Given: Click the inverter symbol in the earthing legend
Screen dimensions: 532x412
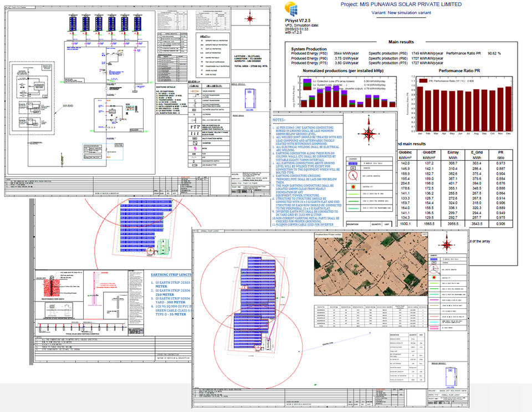Looking at the screenshot, I should [353, 168].
